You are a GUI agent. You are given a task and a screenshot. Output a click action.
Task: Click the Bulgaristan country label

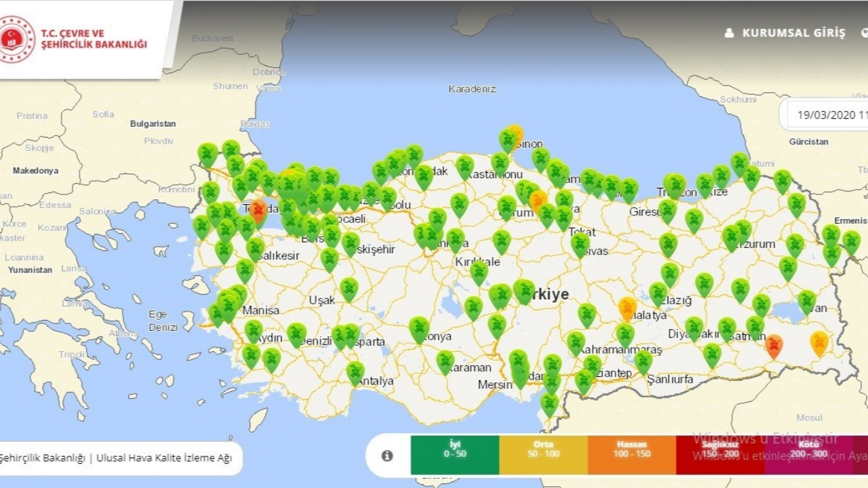click(x=153, y=124)
